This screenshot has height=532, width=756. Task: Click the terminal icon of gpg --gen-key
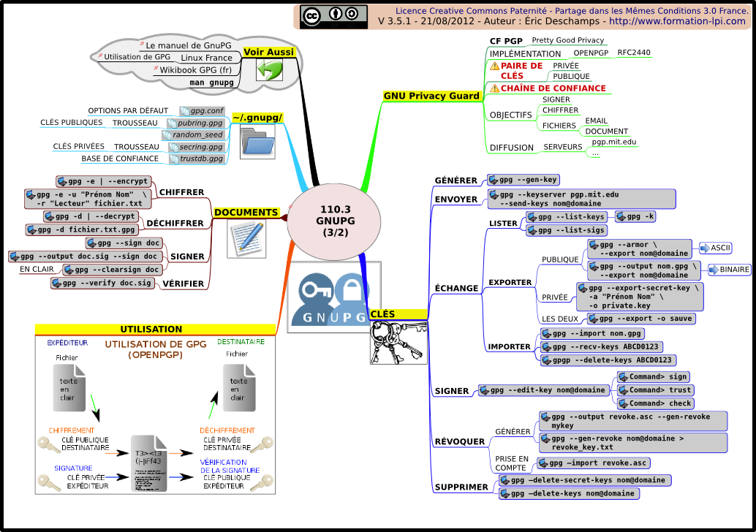(494, 180)
